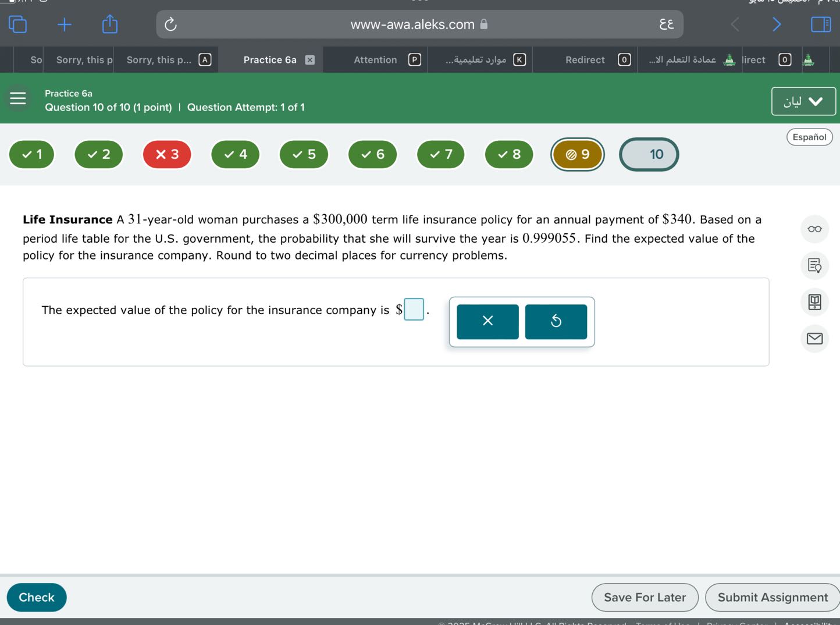The image size is (840, 625).
Task: Check the answer
Action: tap(37, 597)
